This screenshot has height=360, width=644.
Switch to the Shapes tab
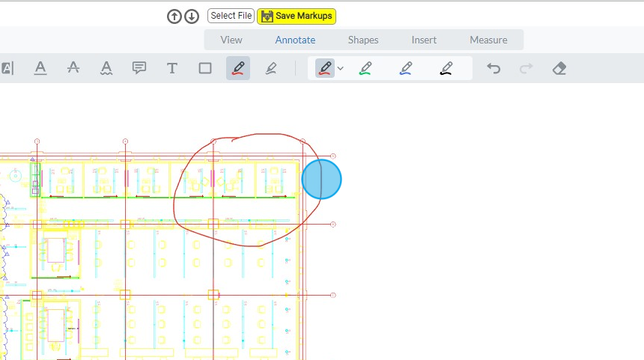tap(363, 40)
